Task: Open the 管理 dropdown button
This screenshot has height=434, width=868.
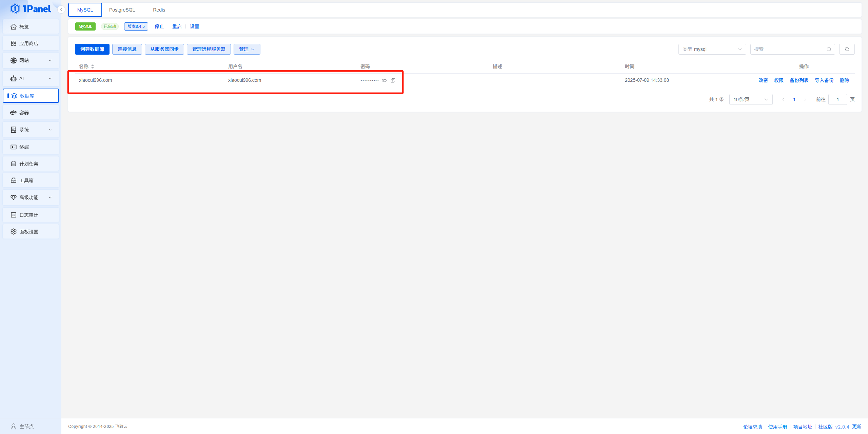Action: click(x=246, y=49)
